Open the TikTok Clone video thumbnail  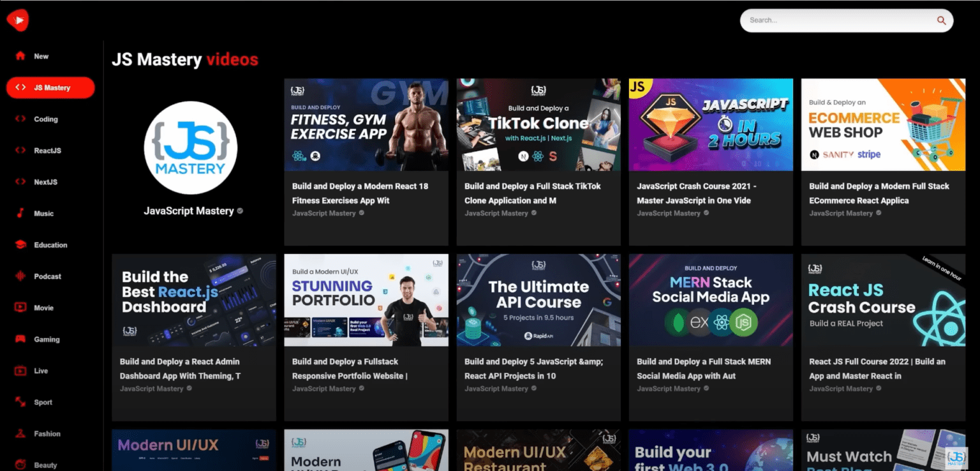[538, 125]
